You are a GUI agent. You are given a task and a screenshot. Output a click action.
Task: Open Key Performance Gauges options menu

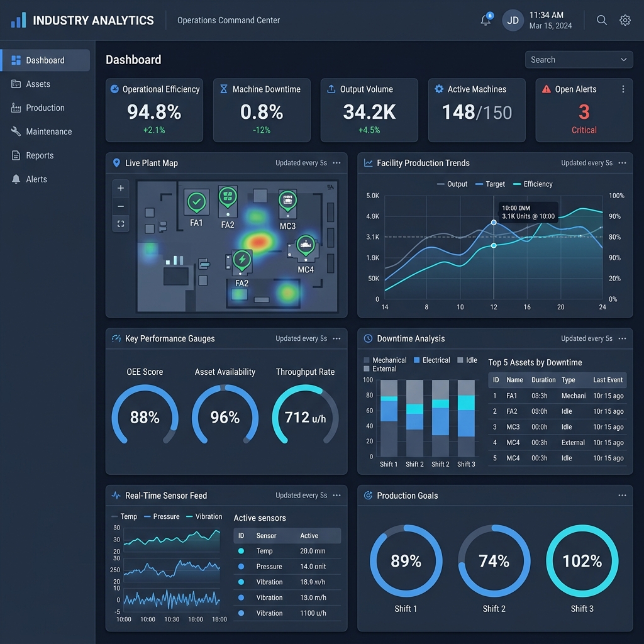click(x=336, y=338)
